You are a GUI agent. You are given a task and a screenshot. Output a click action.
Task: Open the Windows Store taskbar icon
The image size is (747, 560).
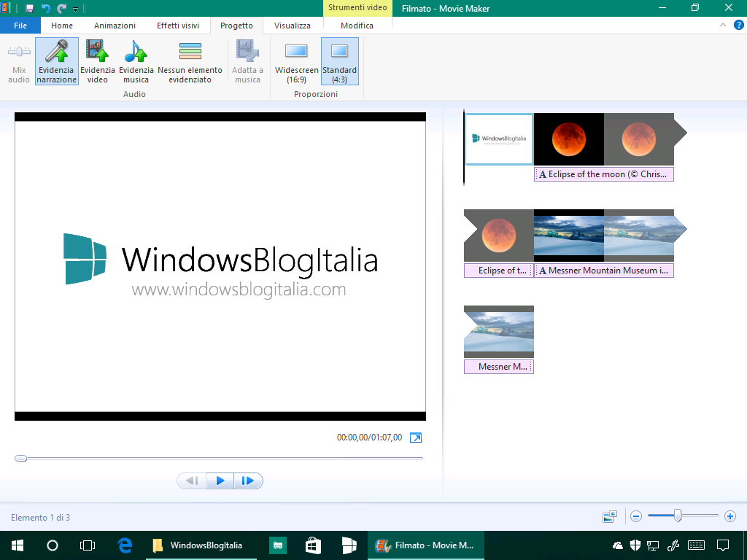click(x=313, y=545)
